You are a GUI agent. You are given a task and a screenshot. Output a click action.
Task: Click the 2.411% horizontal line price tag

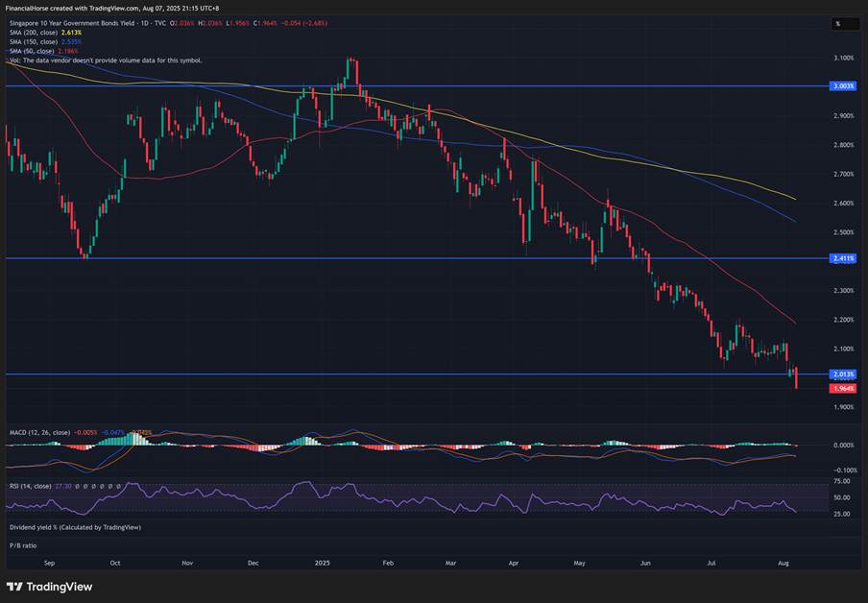(842, 258)
